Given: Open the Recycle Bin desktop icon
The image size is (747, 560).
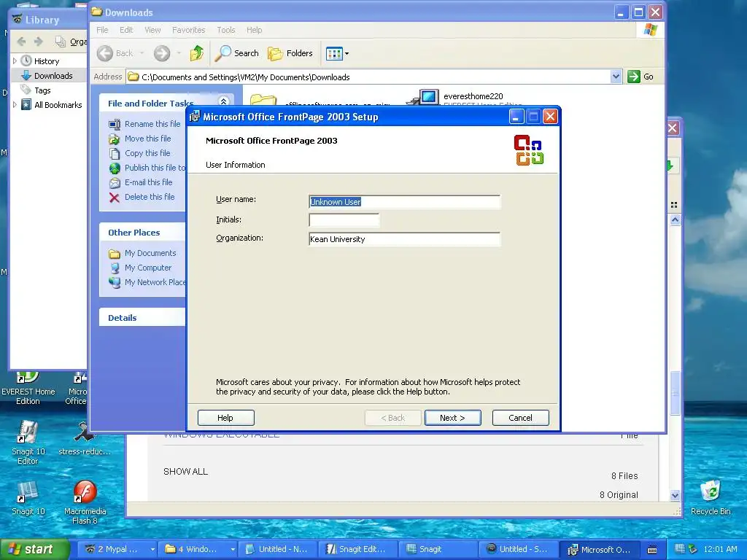Looking at the screenshot, I should click(711, 497).
